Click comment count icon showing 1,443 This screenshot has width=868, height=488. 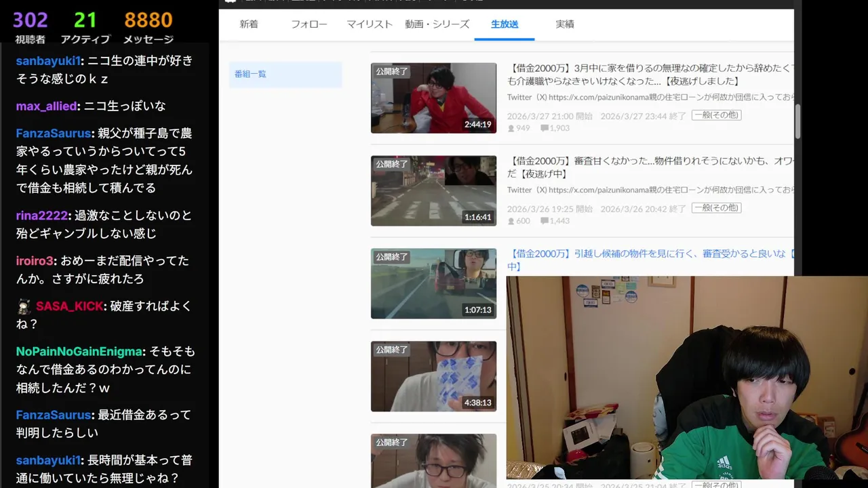pyautogui.click(x=545, y=221)
